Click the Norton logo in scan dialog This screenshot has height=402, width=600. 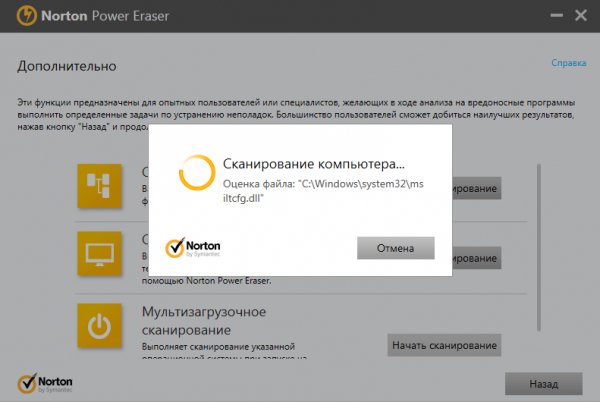pos(193,247)
